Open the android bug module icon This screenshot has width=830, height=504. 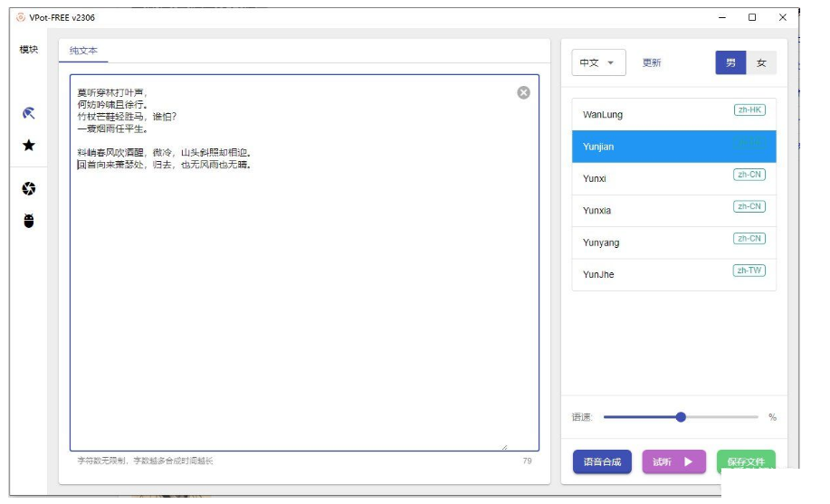click(29, 221)
